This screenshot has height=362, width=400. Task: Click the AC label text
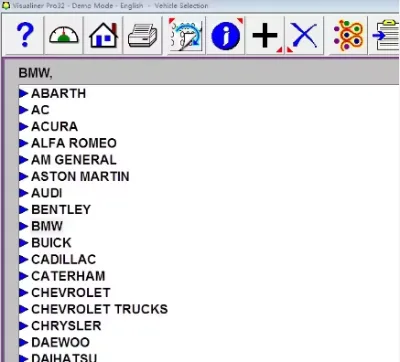(x=40, y=110)
